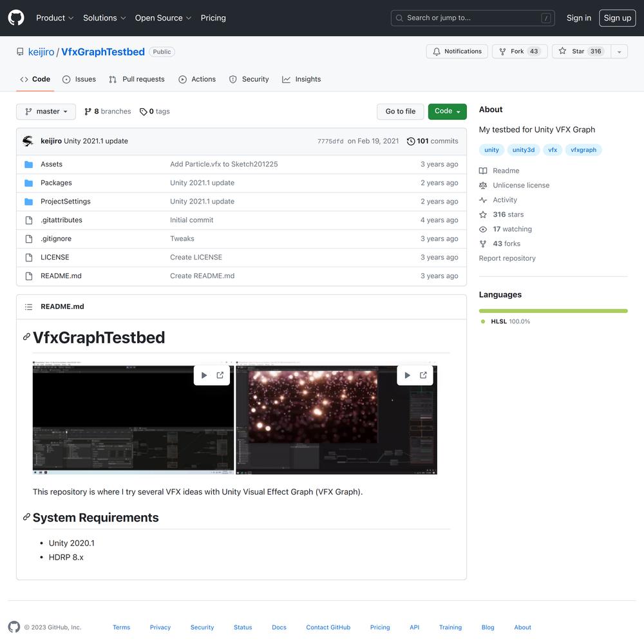
Task: Click the unity topic tag
Action: [x=491, y=150]
